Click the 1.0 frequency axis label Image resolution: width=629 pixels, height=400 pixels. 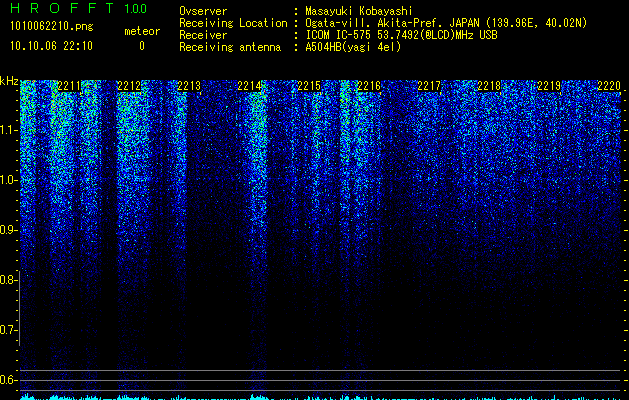point(9,180)
